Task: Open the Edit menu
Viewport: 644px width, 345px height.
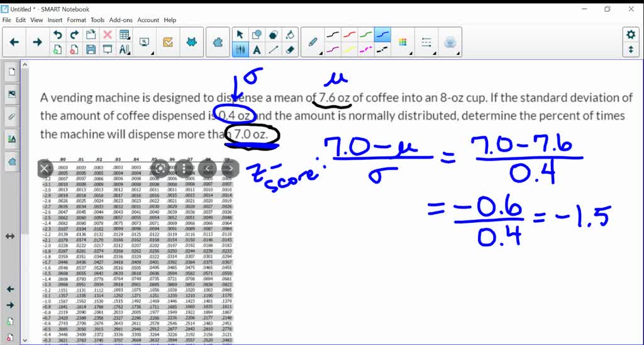Action: (x=21, y=20)
